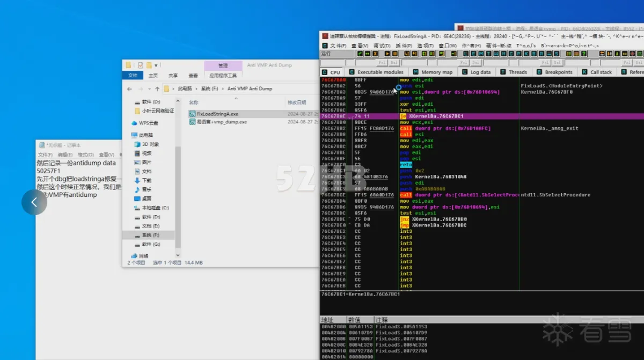Open Notepad 文件(F) menu

(44, 155)
